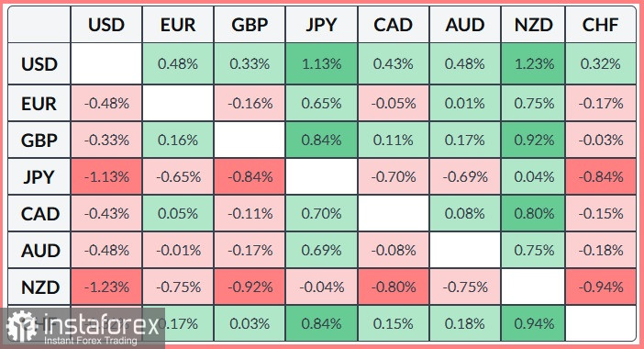Select the CHF column header
The image size is (644, 349).
tap(601, 25)
